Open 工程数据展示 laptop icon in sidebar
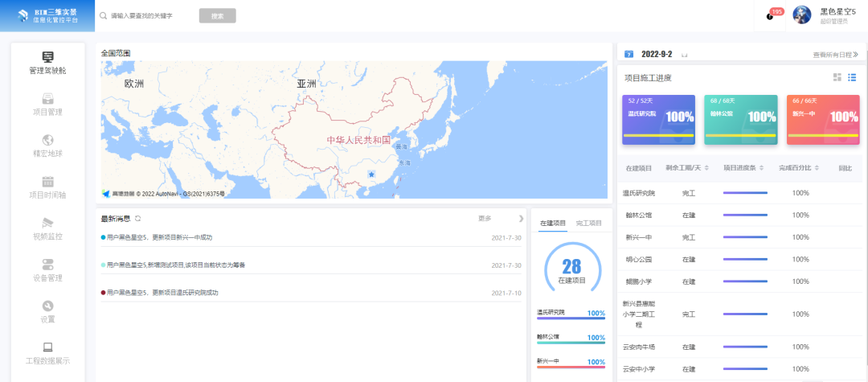Viewport: 868px width, 382px height. [x=48, y=347]
